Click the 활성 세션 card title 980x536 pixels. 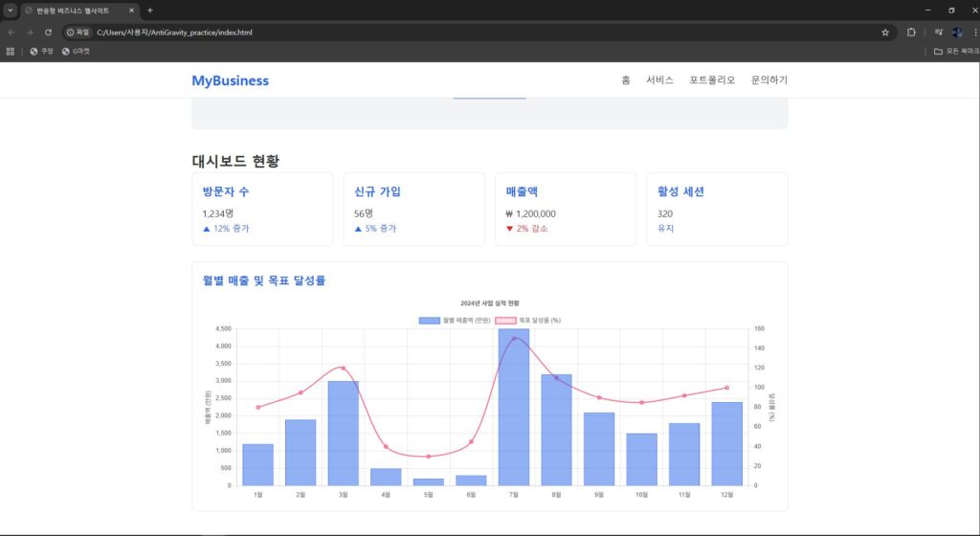680,191
